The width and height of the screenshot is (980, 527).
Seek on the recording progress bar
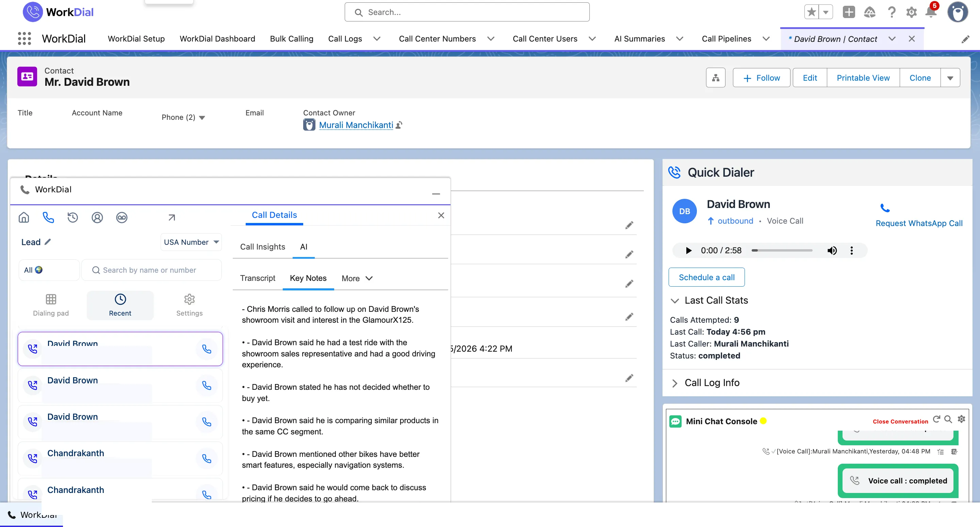tap(782, 250)
